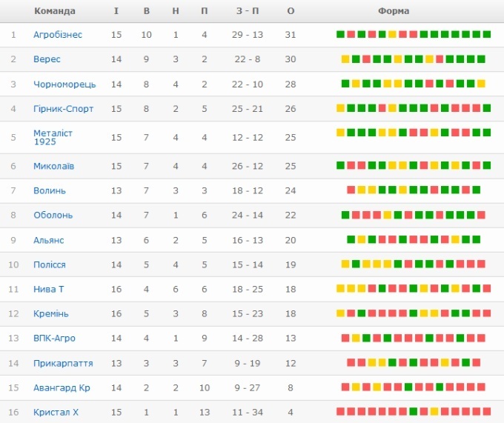
Task: Click the Миколаїв team link
Action: click(x=53, y=166)
